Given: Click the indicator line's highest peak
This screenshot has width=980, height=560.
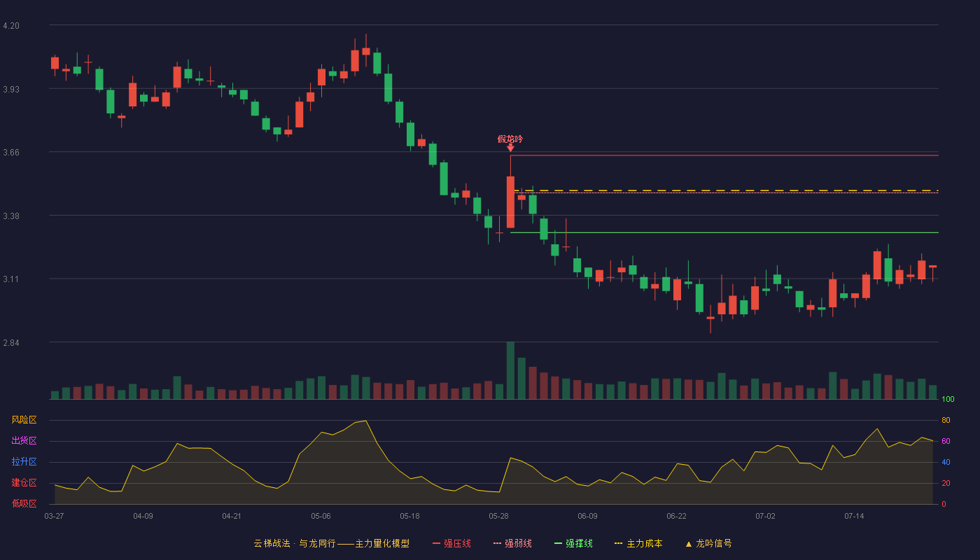Looking at the screenshot, I should [x=365, y=421].
